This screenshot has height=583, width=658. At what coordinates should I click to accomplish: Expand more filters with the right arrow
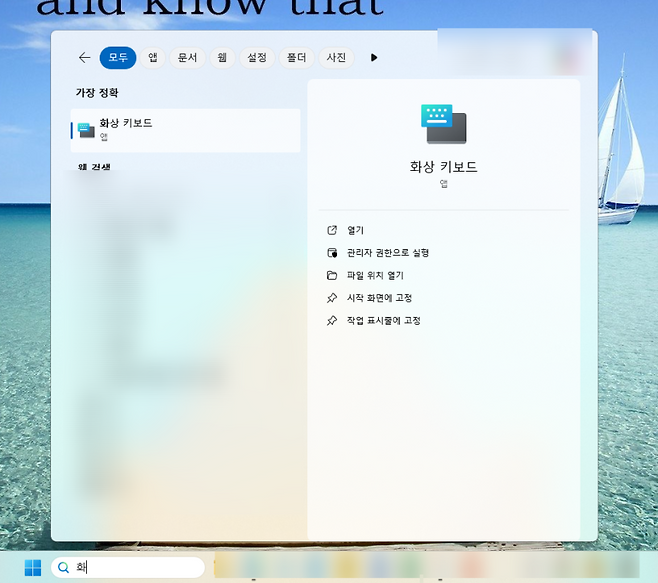374,58
